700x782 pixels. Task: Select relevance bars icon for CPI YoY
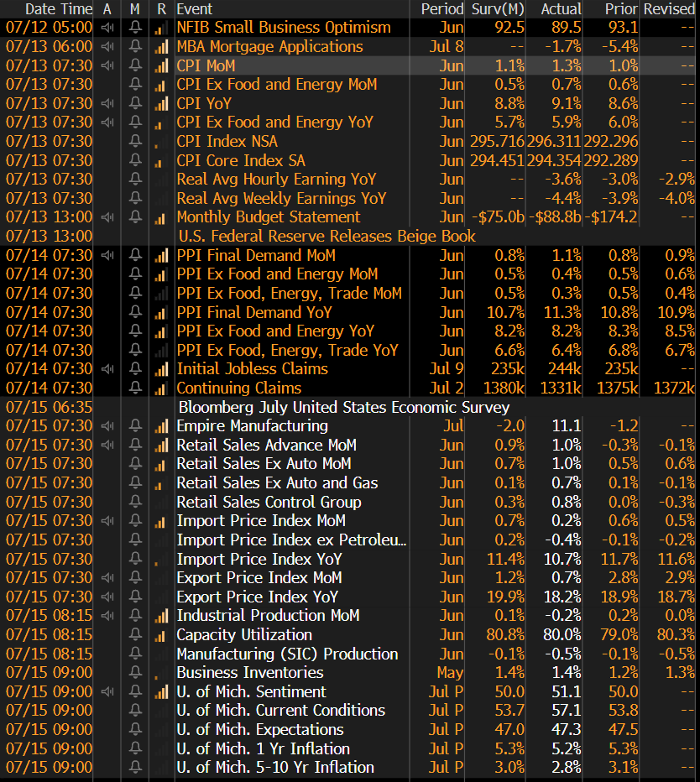coord(161,103)
